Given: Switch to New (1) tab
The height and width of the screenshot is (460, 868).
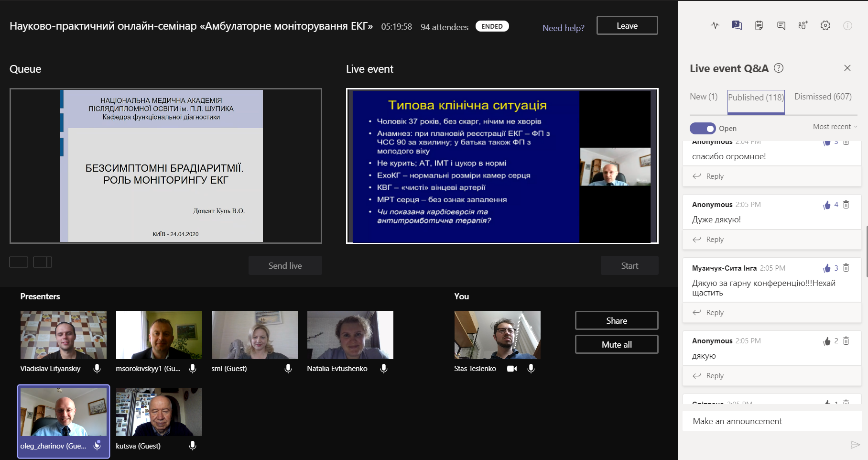Looking at the screenshot, I should pos(704,97).
